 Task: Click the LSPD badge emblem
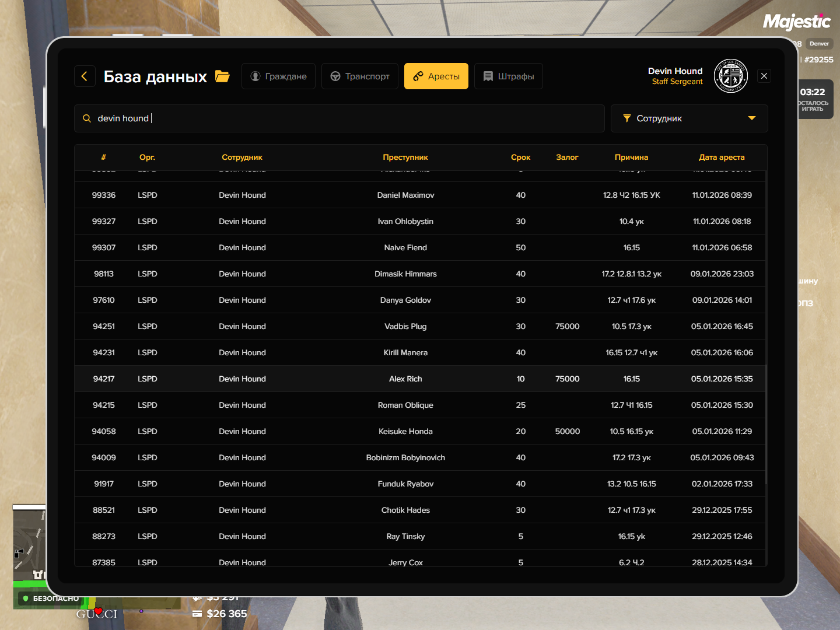[730, 76]
